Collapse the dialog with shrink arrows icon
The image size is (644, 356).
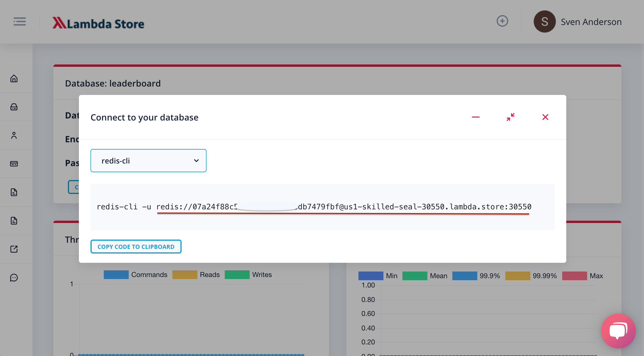click(x=511, y=117)
